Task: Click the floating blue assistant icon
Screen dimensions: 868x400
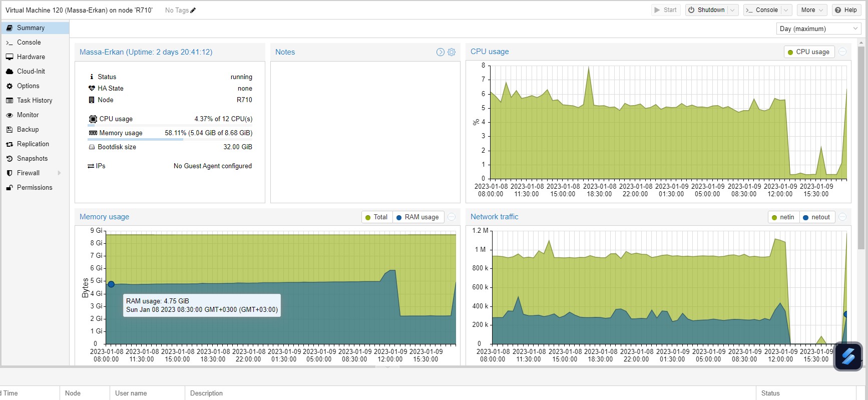Action: pyautogui.click(x=848, y=356)
